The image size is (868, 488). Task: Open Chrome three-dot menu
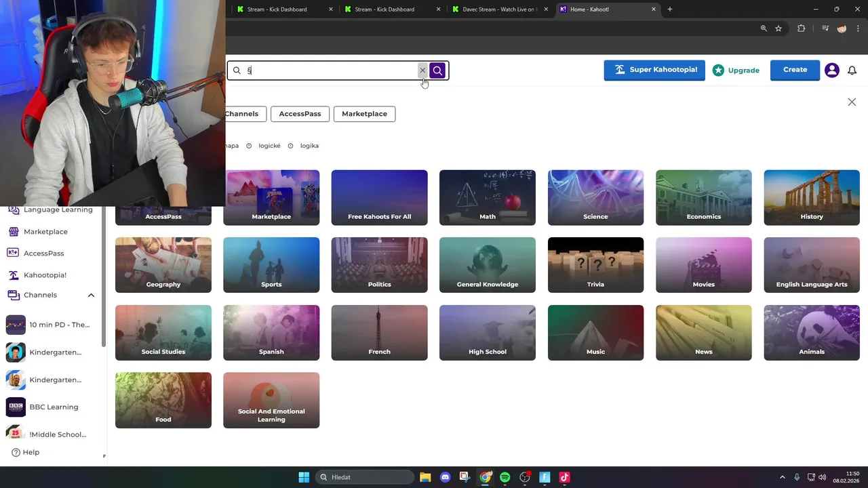click(x=858, y=28)
